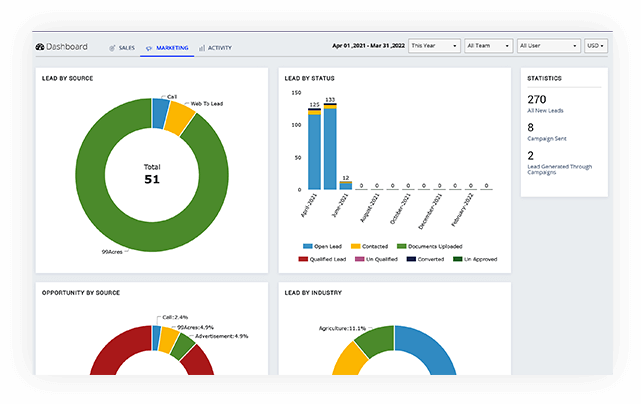Click the Lead By Status heading
The height and width of the screenshot is (404, 641).
[x=309, y=78]
